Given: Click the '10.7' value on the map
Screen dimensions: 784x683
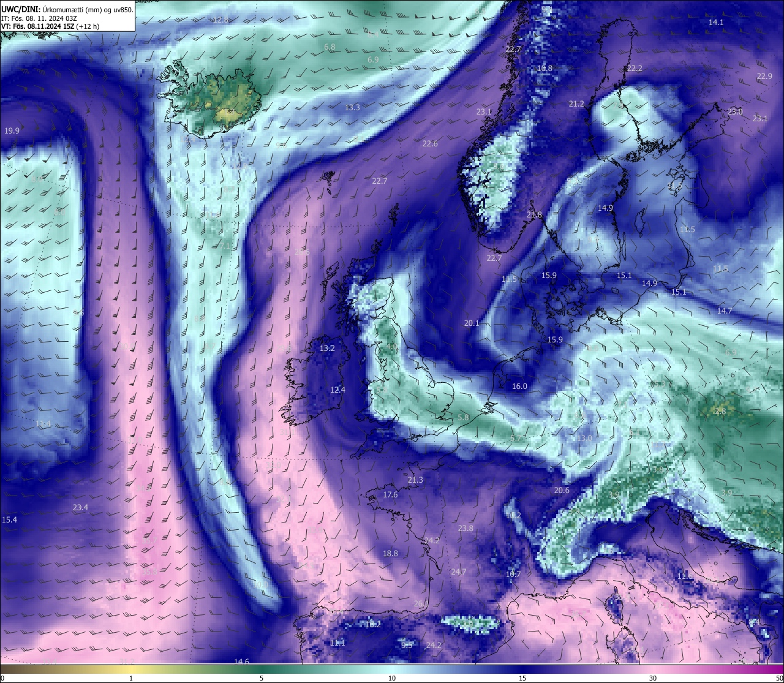Looking at the screenshot, I should pos(513,575).
